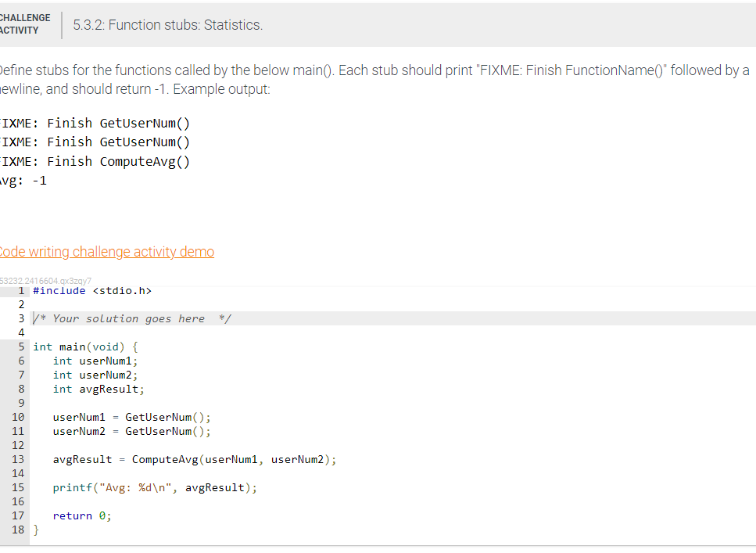Open the Code writing challenge activity demo link

tap(106, 251)
